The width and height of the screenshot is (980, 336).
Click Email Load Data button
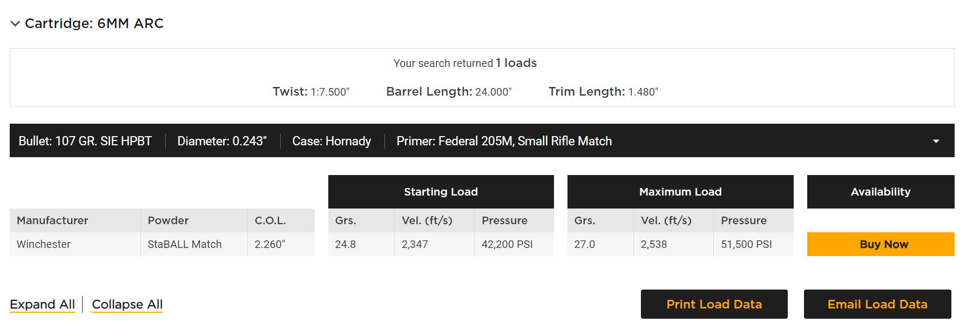click(877, 304)
